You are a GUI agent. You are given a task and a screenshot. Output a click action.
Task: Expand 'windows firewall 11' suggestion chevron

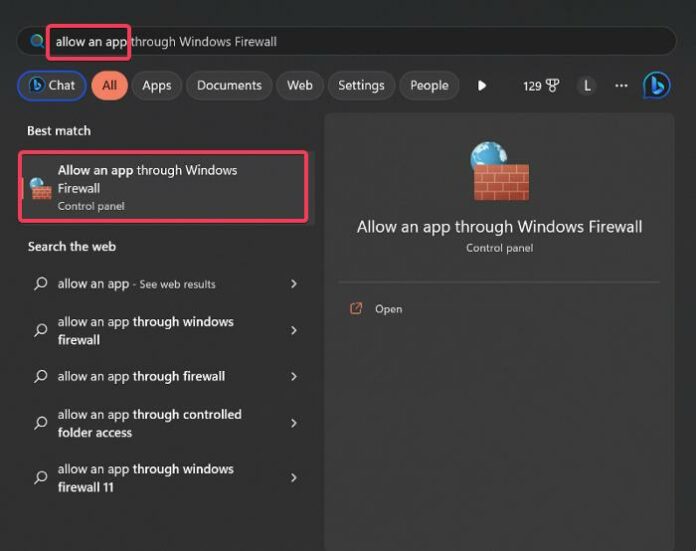pyautogui.click(x=293, y=478)
